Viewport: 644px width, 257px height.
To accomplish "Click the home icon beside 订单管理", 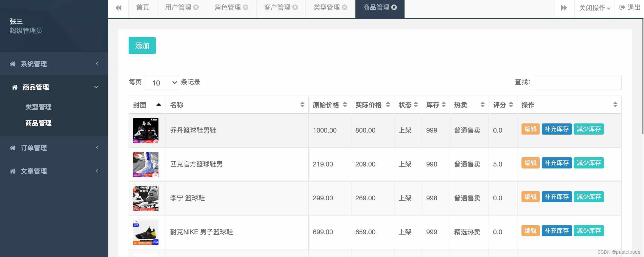I will point(13,148).
